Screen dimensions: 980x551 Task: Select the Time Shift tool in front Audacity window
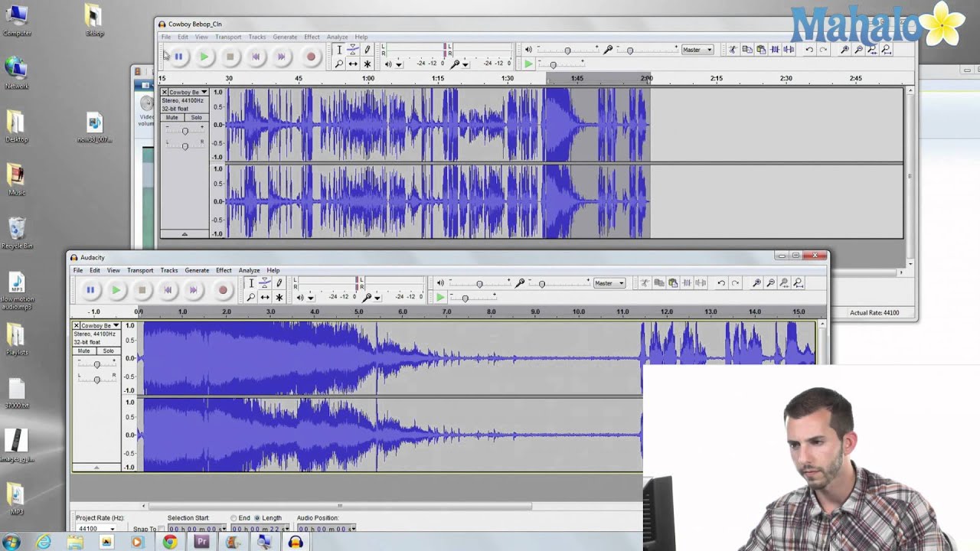coord(265,297)
